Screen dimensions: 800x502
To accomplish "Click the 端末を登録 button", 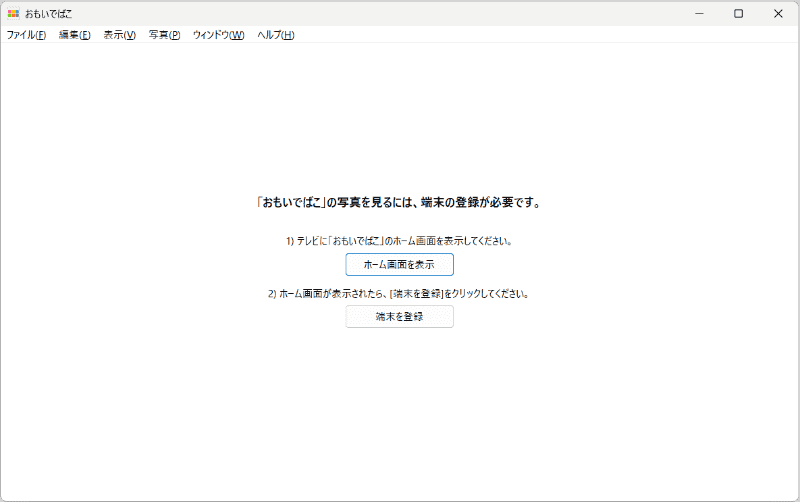I will coord(399,316).
